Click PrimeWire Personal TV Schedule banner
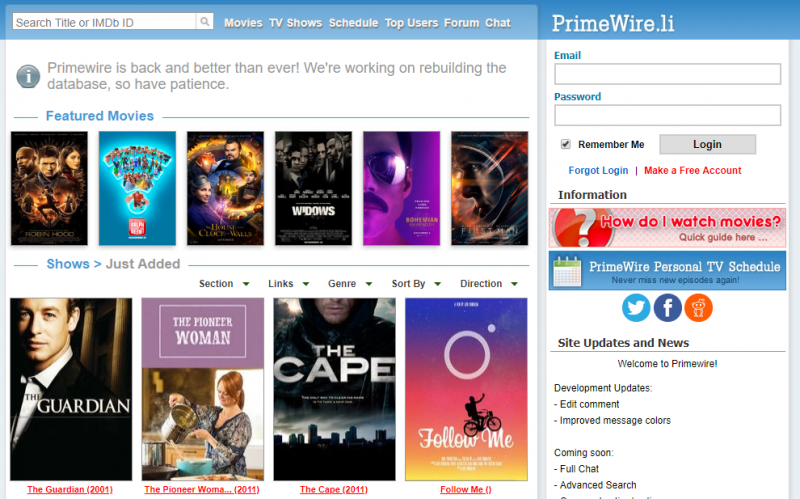Screen dimensions: 800x499 tap(667, 270)
